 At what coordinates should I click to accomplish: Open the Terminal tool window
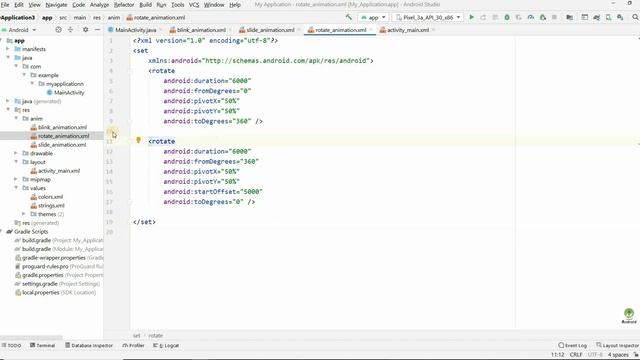pos(42,345)
